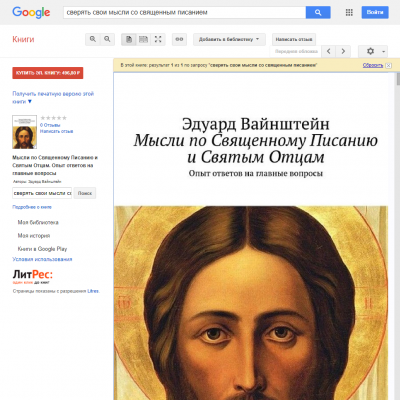Click the Сбросить link in the search banner
Image resolution: width=400 pixels, height=400 pixels.
tap(373, 65)
